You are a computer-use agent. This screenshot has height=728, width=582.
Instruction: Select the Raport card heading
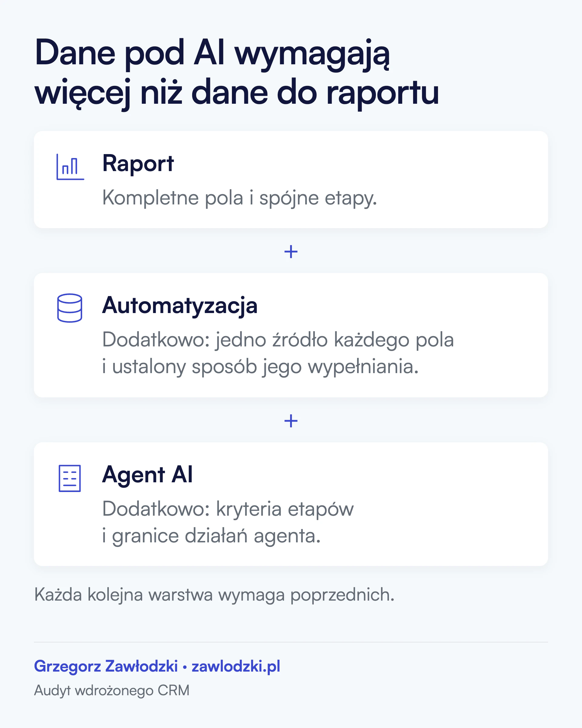(x=138, y=164)
